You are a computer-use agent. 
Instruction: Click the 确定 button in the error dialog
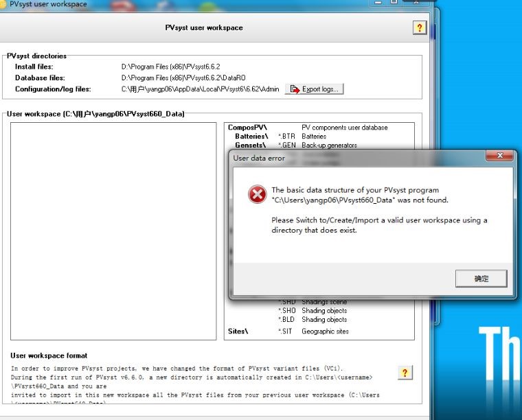(481, 279)
